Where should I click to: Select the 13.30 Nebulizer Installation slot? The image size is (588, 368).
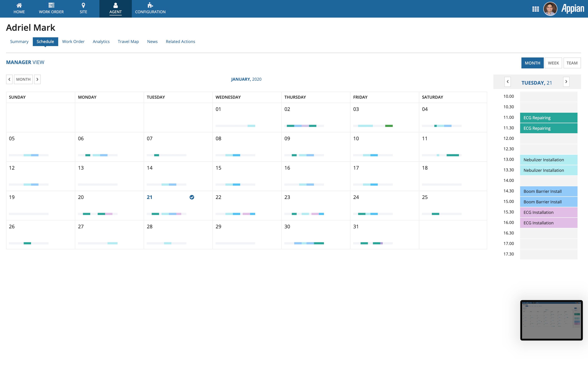point(548,170)
